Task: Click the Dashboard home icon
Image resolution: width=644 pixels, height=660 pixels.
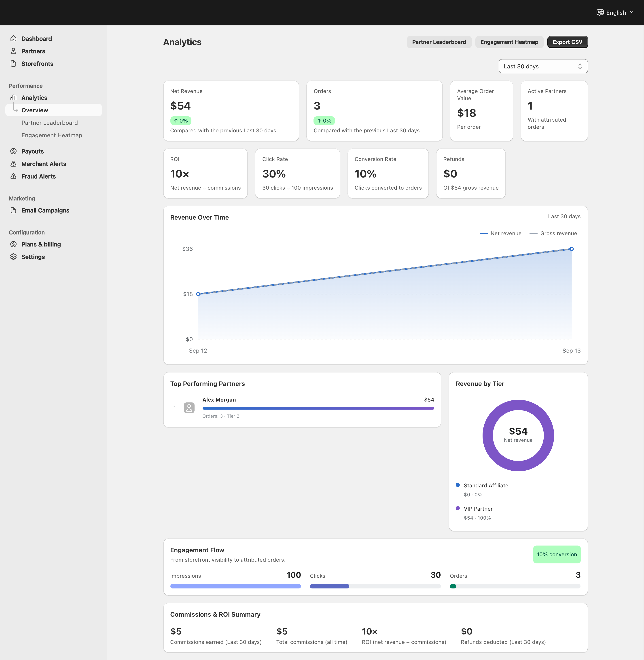Action: (14, 38)
